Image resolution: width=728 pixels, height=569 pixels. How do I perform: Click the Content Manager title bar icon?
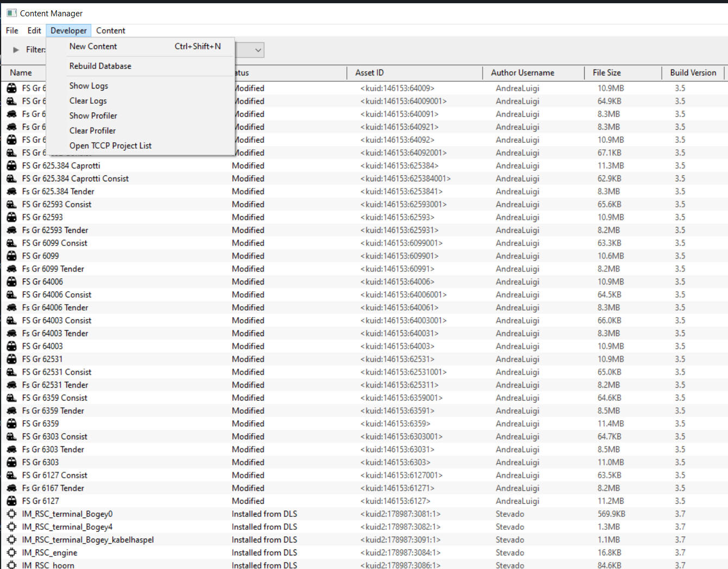click(x=11, y=13)
